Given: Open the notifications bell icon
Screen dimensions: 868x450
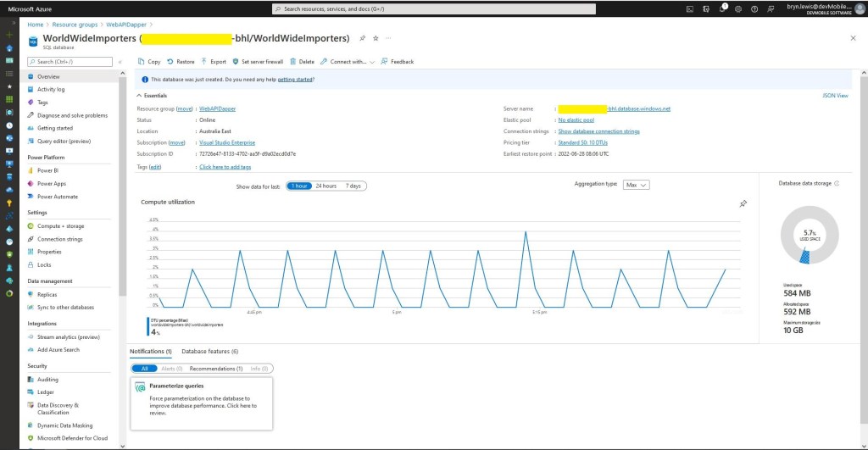Looking at the screenshot, I should coord(723,8).
